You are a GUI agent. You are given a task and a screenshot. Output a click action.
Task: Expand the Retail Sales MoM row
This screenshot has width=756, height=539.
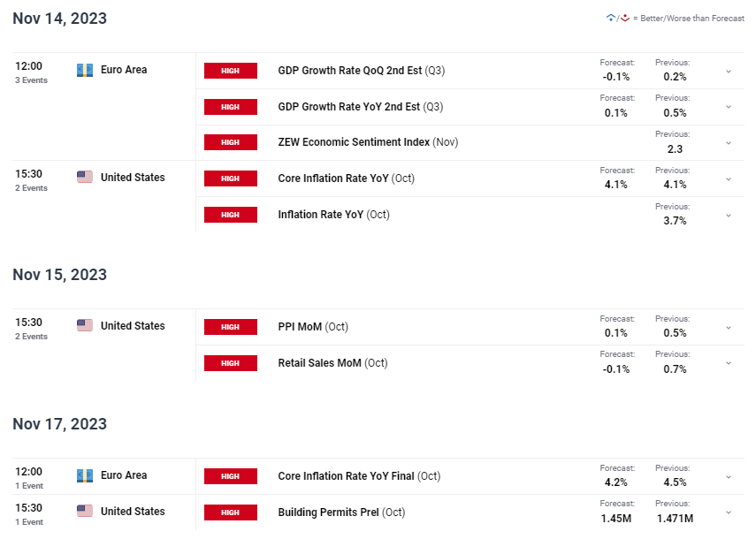[729, 364]
